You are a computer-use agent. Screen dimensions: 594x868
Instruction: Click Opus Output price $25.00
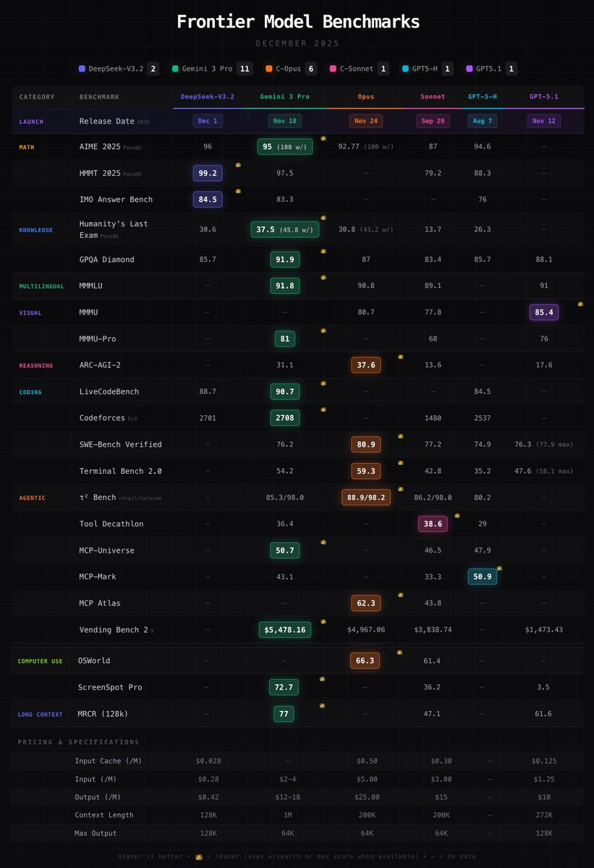pos(367,796)
